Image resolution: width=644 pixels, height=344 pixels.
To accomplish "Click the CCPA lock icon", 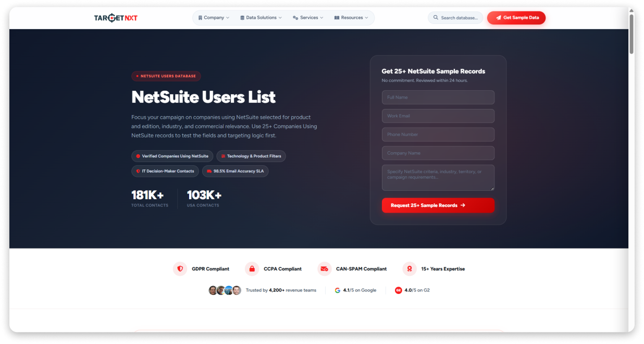I will tap(252, 269).
